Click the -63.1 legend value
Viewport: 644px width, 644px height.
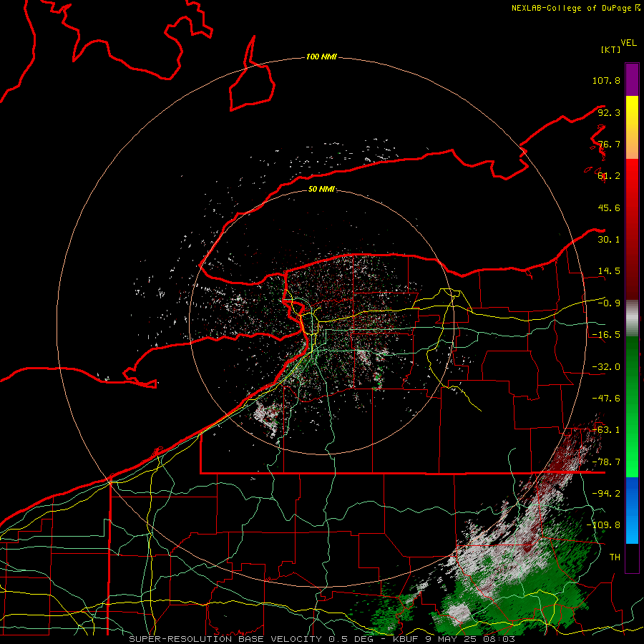[x=606, y=430]
